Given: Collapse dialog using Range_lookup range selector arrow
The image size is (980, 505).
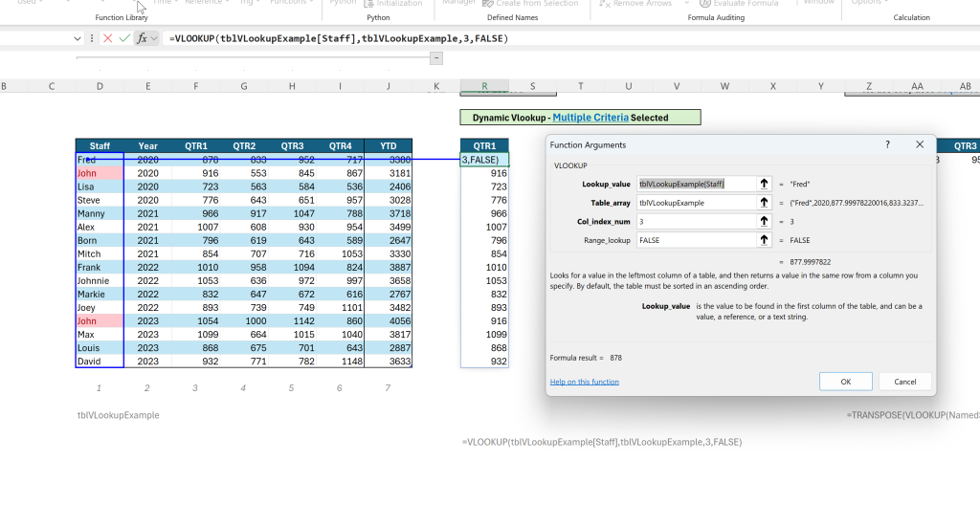Looking at the screenshot, I should (764, 240).
